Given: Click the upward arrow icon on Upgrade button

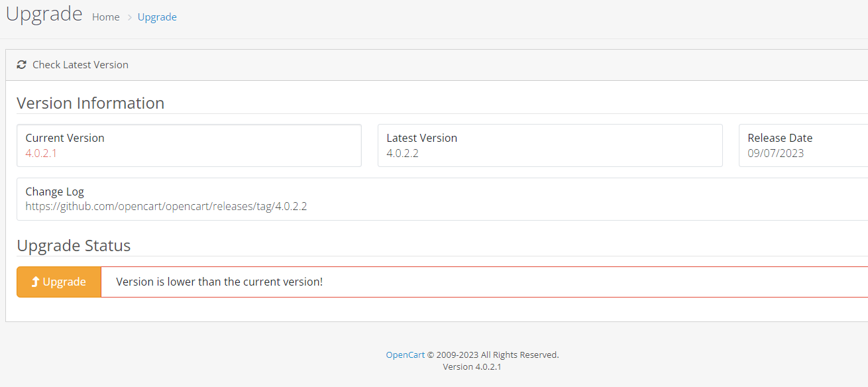Looking at the screenshot, I should coord(36,282).
